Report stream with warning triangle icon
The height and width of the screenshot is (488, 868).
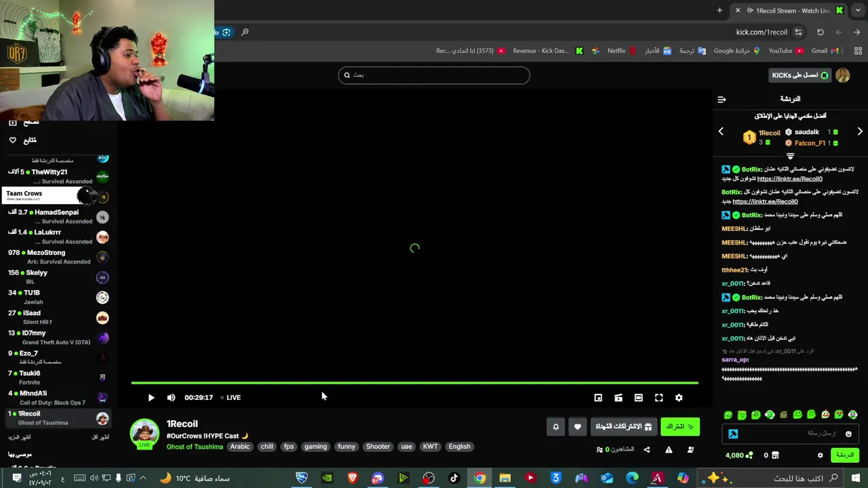coord(669,449)
